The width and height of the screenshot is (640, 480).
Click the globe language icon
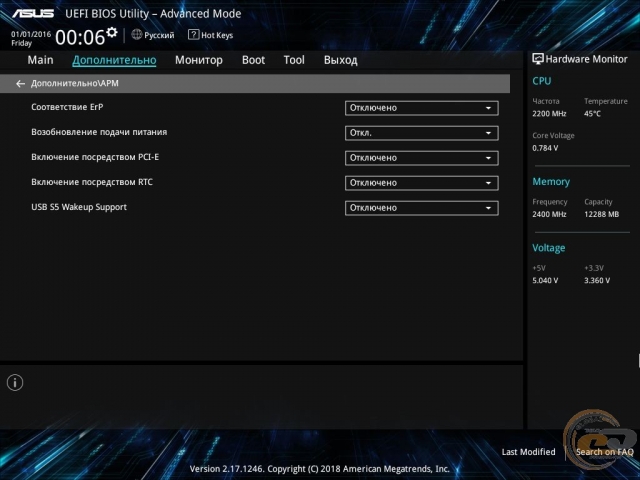pyautogui.click(x=137, y=35)
